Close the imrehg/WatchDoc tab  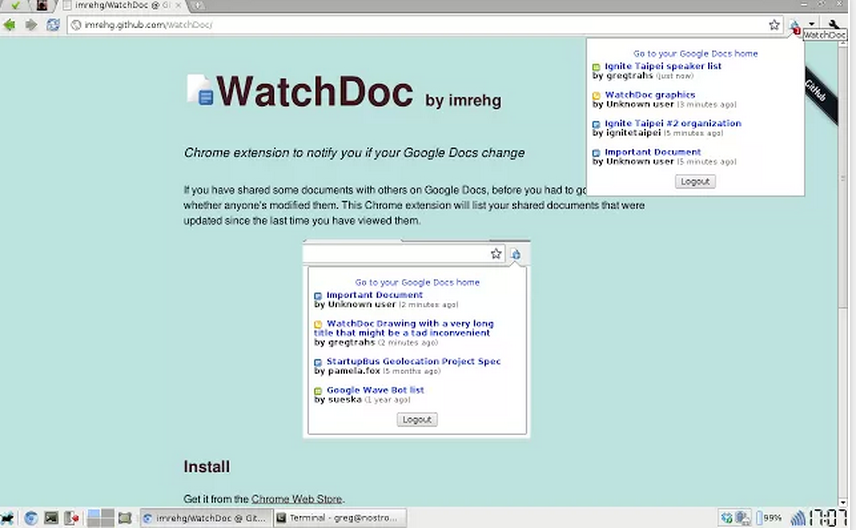point(178,5)
